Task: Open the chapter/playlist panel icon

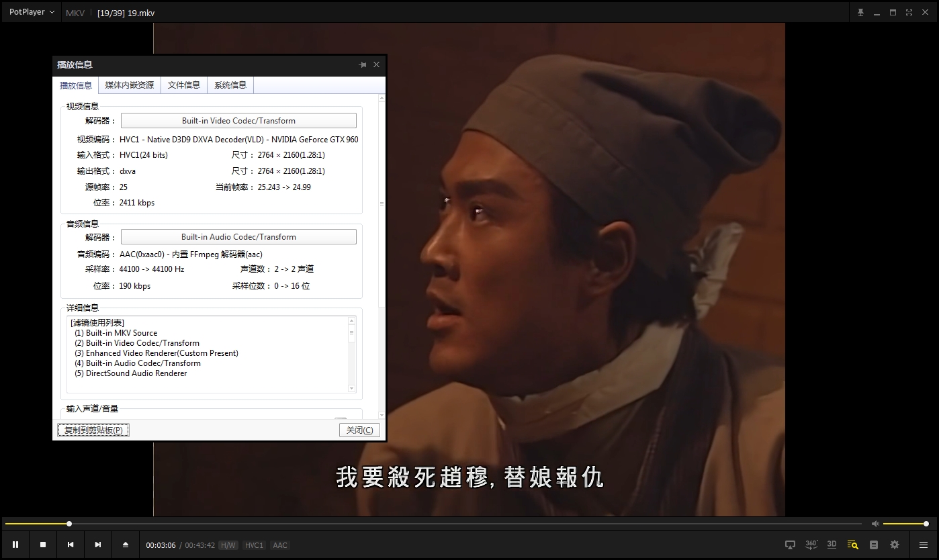Action: (874, 545)
